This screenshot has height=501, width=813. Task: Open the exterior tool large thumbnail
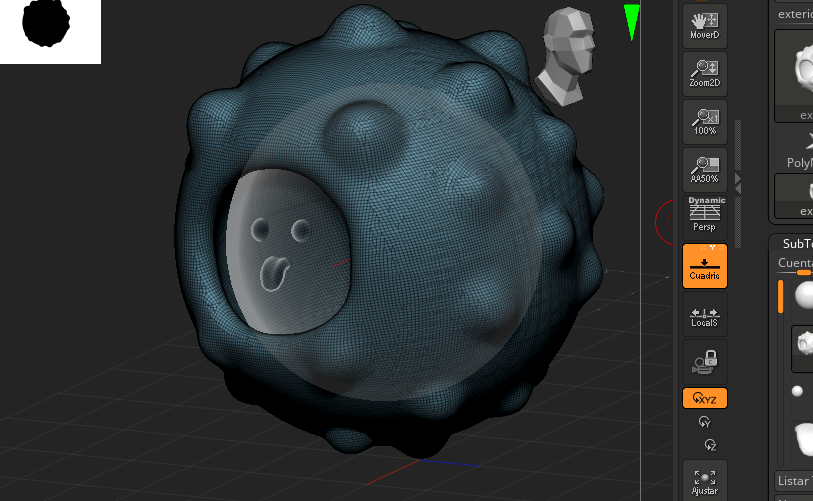[x=794, y=76]
